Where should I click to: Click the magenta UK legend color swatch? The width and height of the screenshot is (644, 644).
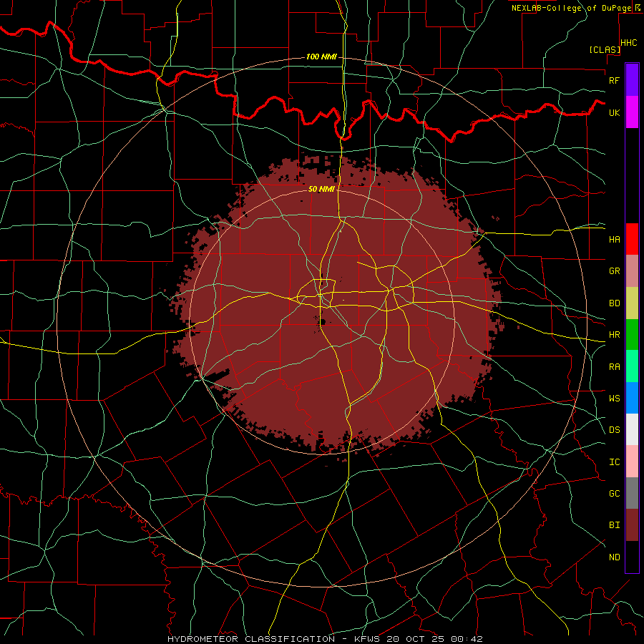pos(632,112)
